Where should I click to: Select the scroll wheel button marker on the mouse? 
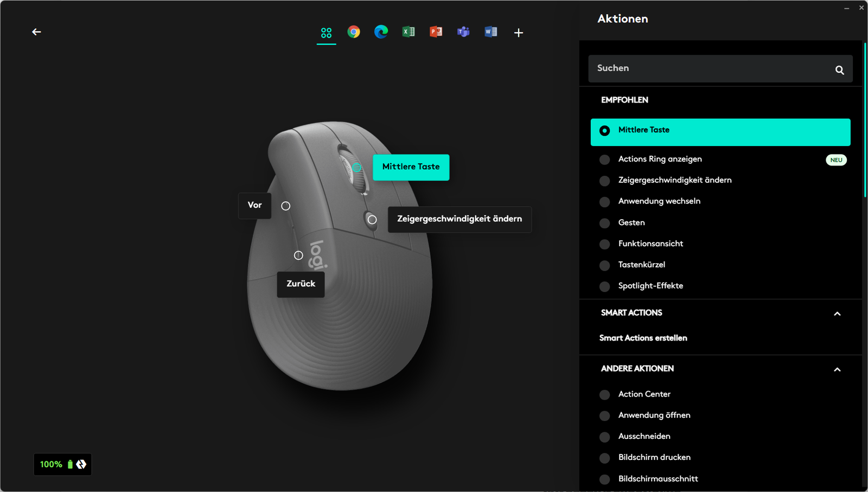[356, 168]
